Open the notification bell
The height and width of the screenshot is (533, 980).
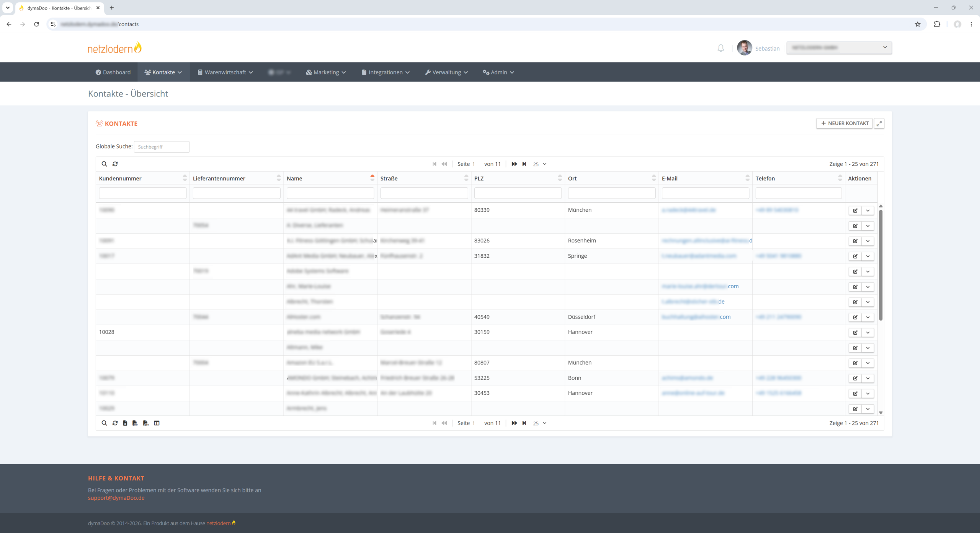pos(721,48)
